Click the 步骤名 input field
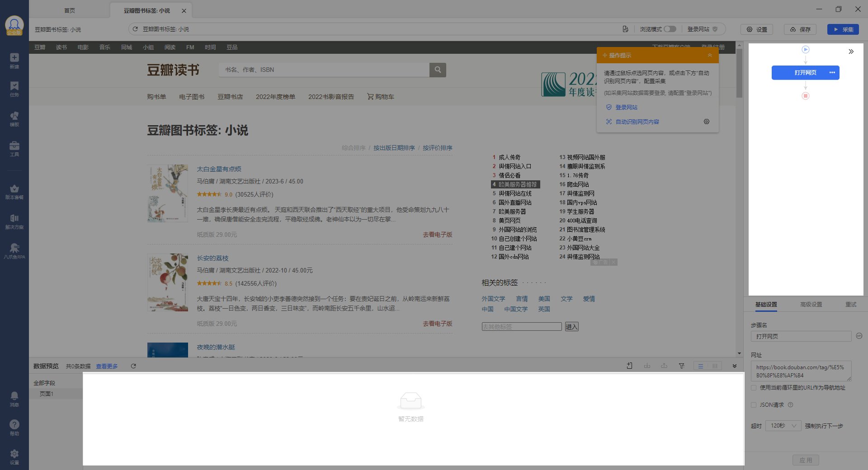 tap(801, 336)
